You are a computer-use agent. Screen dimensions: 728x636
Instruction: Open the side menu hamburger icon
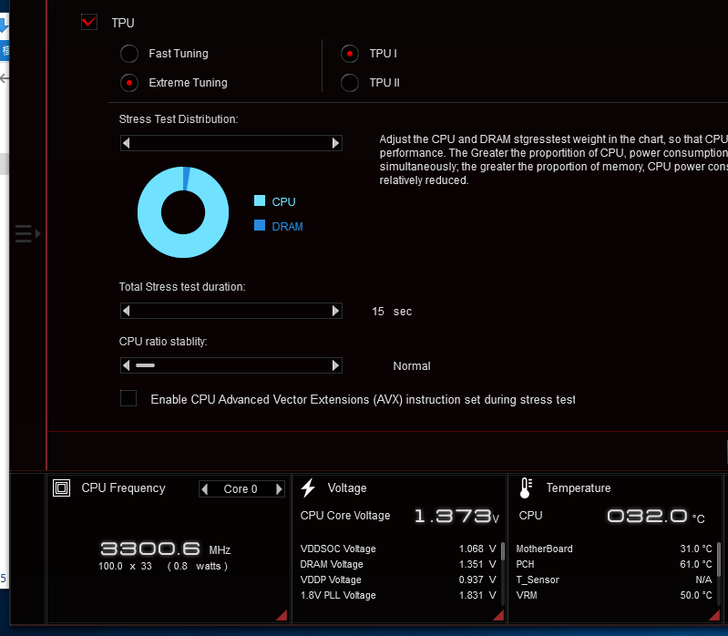(25, 234)
